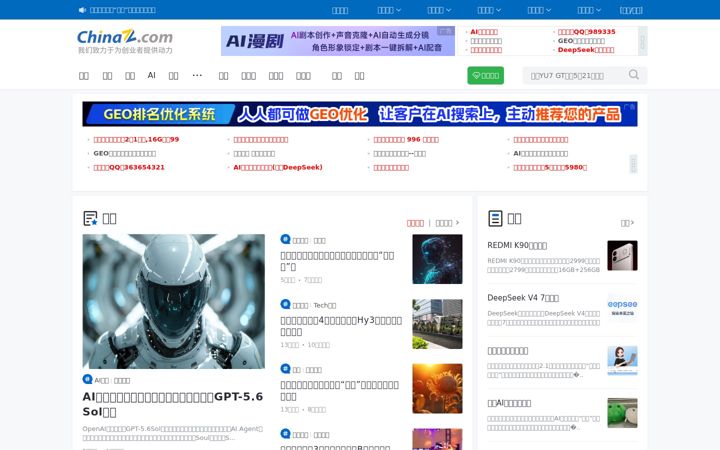The width and height of the screenshot is (720, 450).
Task: Click the QQ 989335 header ad link
Action: [586, 32]
